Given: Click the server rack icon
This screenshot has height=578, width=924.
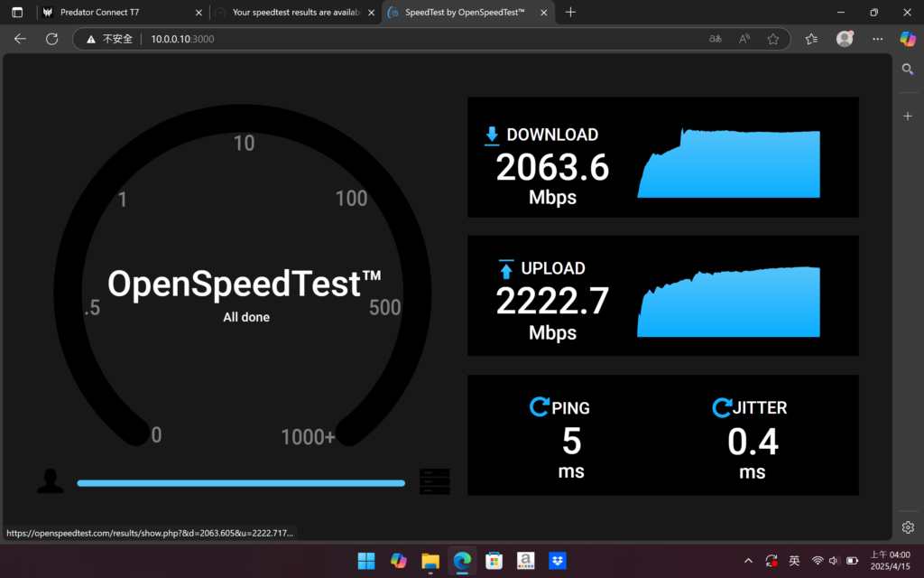Looking at the screenshot, I should [x=434, y=481].
